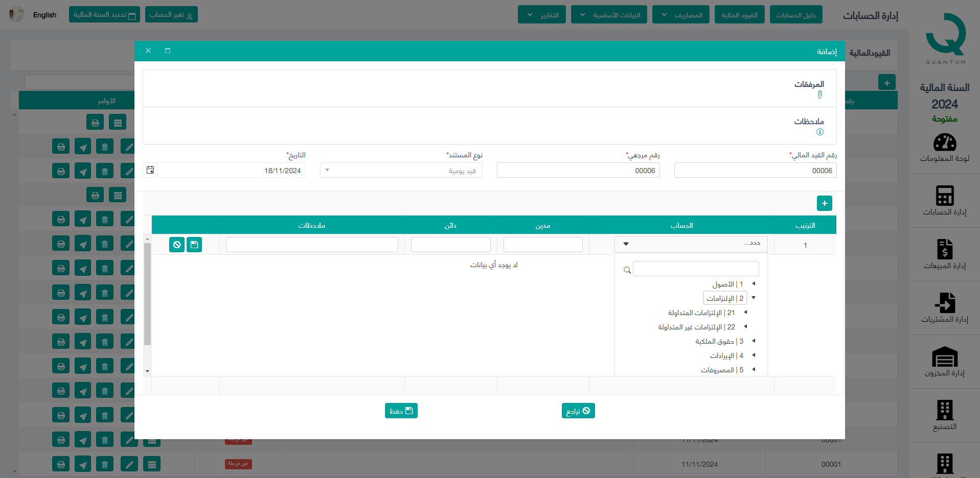This screenshot has width=980, height=478.
Task: Open the Basic Data menu
Action: [x=609, y=15]
